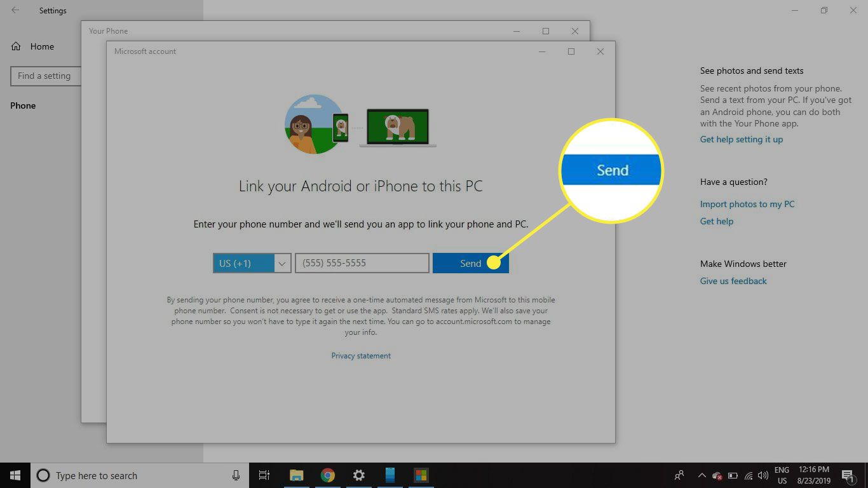This screenshot has height=488, width=868.
Task: Click the microphone icon in search box
Action: click(236, 475)
